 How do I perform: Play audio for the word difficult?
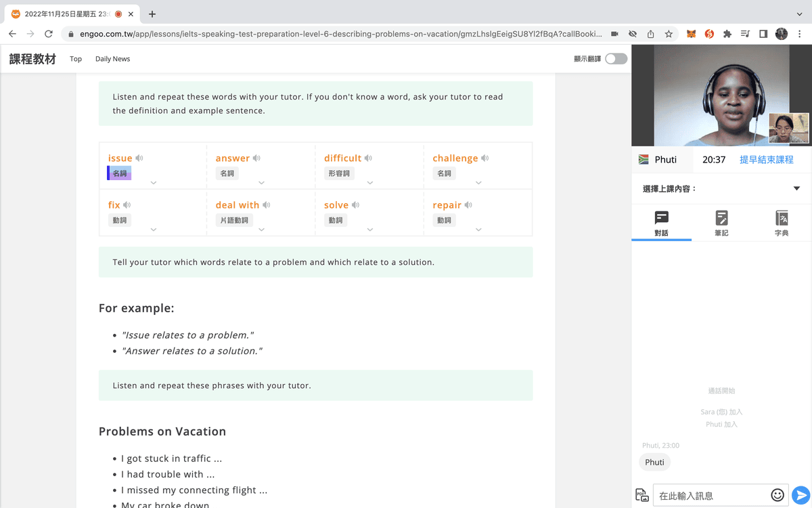point(368,158)
